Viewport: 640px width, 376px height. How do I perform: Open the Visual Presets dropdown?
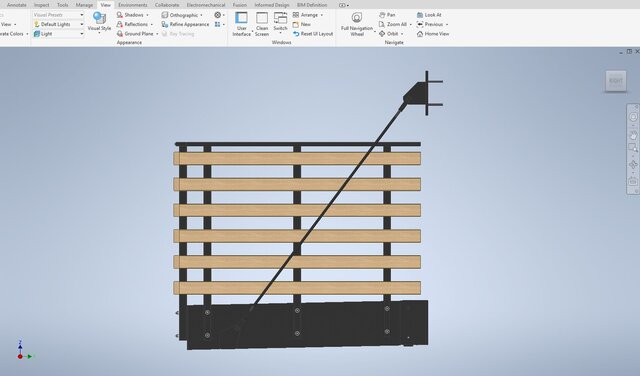[x=58, y=15]
